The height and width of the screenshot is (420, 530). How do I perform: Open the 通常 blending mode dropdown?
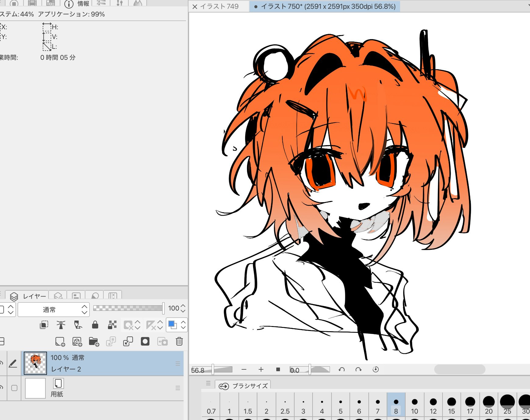coord(53,310)
